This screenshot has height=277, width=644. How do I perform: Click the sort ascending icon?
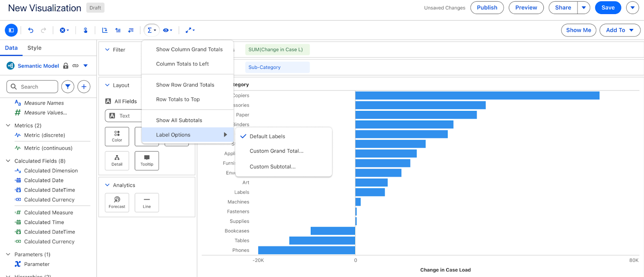pyautogui.click(x=118, y=30)
